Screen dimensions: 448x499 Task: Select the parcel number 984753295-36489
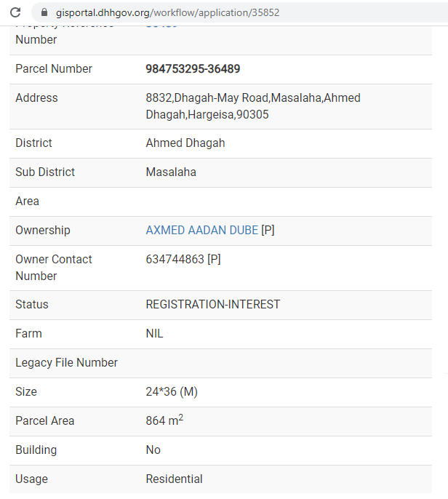click(193, 68)
